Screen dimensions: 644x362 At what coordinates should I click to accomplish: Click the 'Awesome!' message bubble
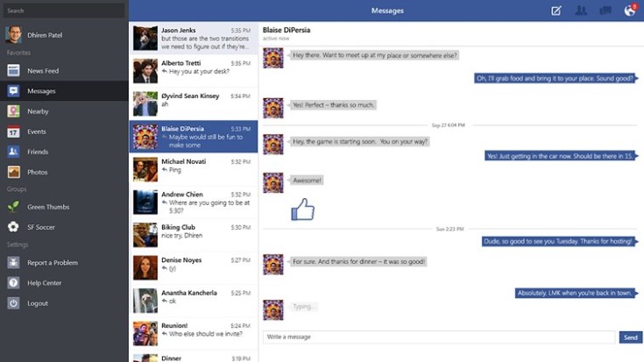pos(308,180)
